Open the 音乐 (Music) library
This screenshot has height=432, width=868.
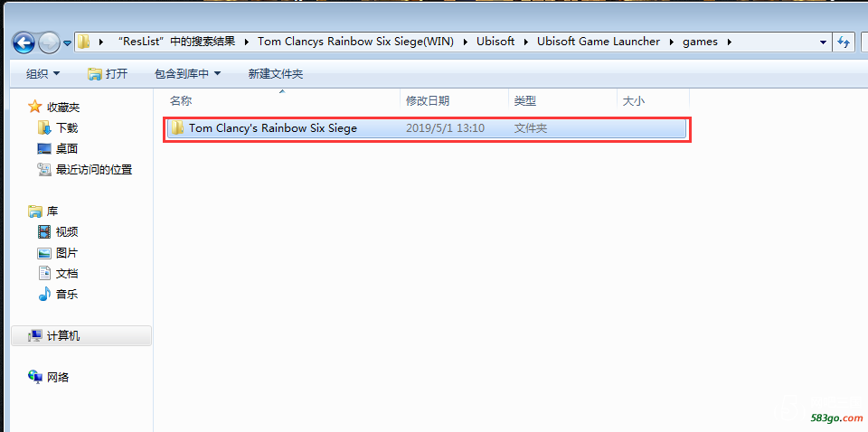point(66,294)
